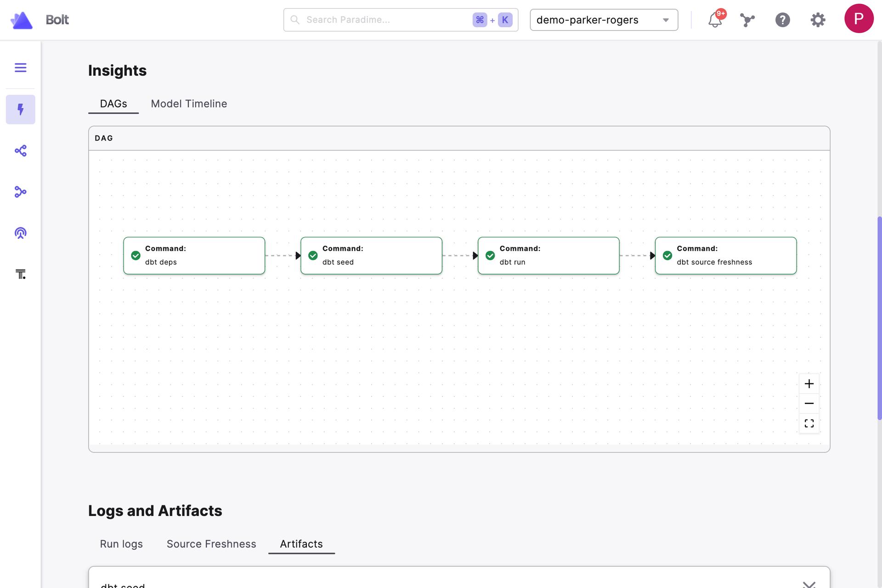The height and width of the screenshot is (588, 882).
Task: Open the radar broadcast sidebar icon
Action: (x=20, y=233)
